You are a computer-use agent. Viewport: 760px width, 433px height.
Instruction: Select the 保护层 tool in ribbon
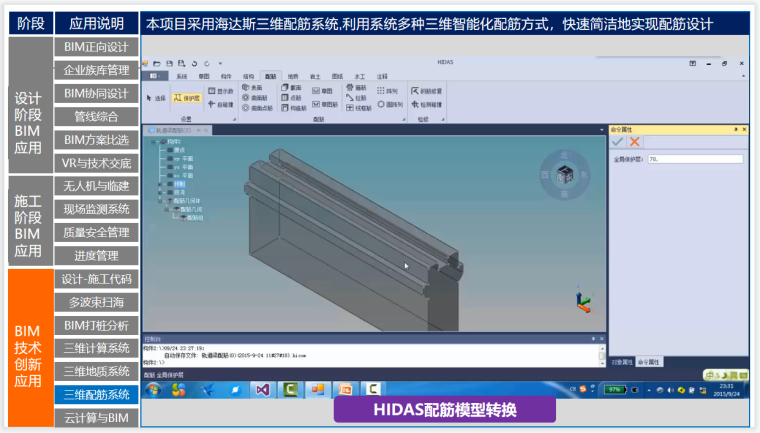point(186,98)
